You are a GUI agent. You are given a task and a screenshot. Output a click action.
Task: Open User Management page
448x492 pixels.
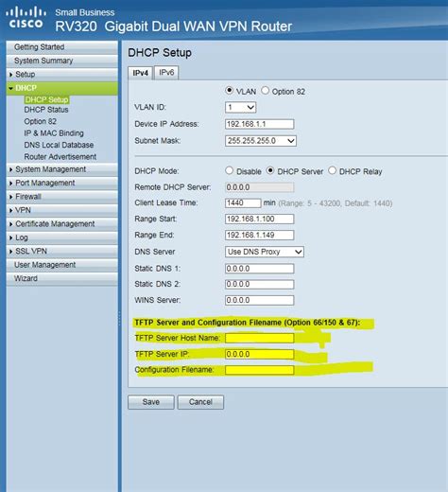[x=62, y=265]
